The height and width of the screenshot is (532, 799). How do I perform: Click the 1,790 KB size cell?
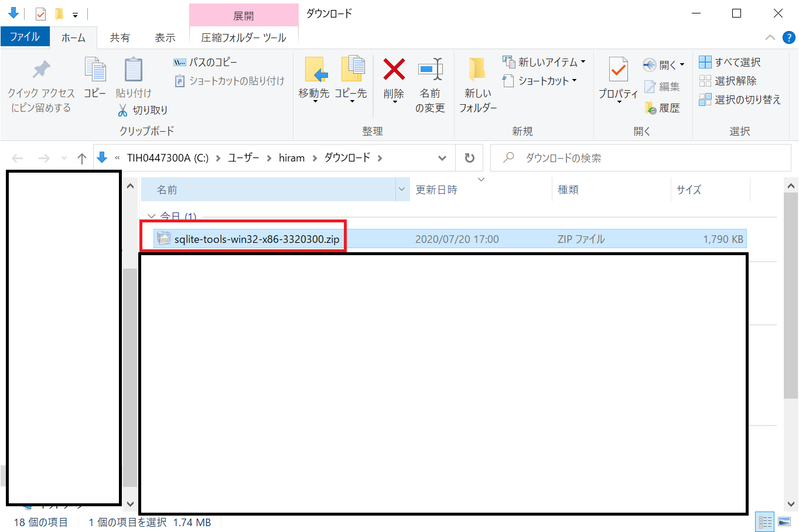[723, 239]
